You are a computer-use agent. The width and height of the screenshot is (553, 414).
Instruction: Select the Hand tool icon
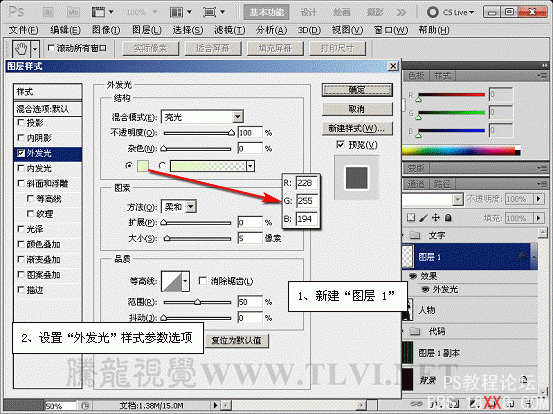[21, 49]
